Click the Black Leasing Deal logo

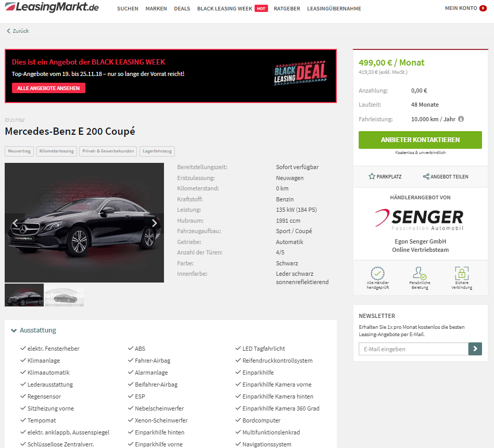300,74
